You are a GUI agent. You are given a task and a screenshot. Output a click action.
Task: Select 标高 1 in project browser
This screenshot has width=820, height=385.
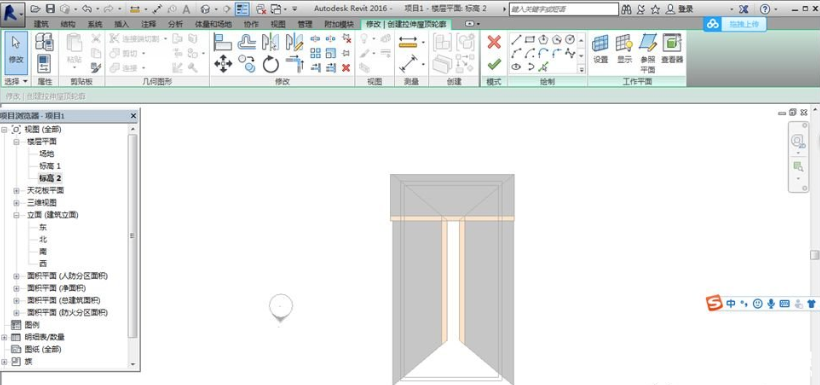[50, 166]
